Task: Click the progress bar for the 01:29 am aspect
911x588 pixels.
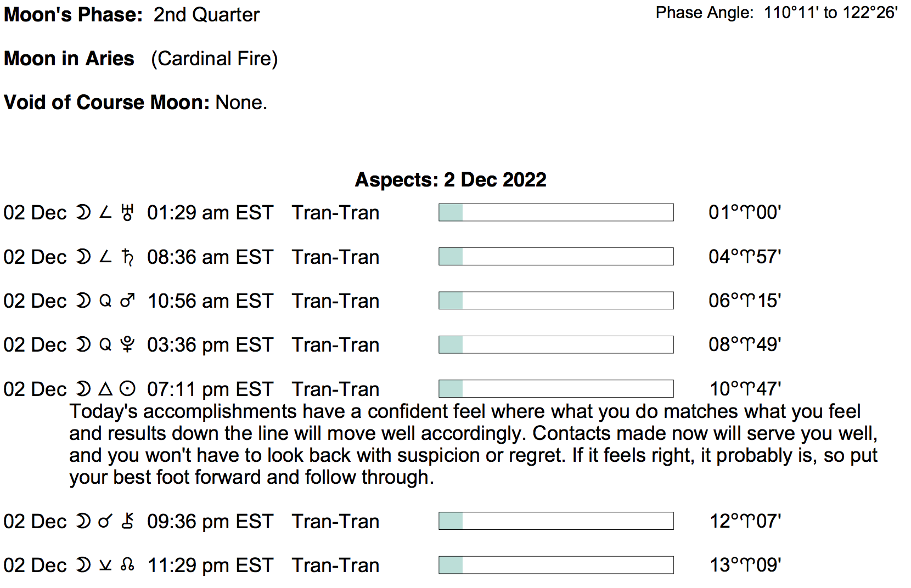Action: tap(555, 213)
